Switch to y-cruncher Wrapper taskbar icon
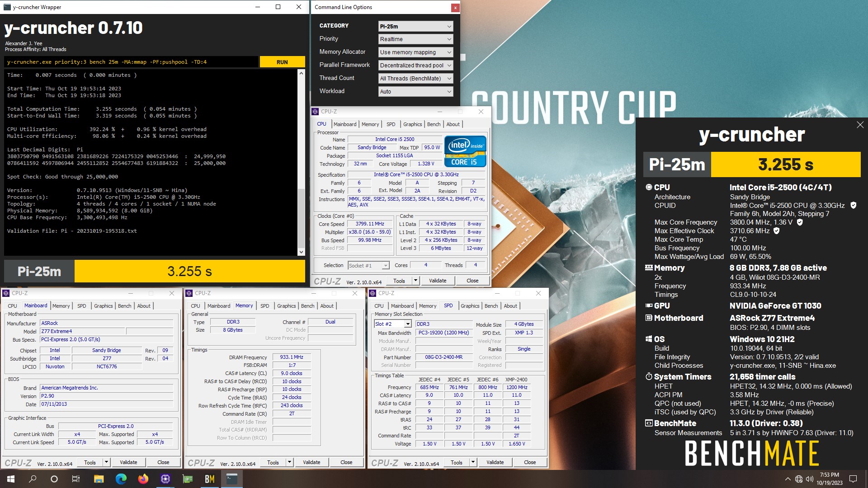The width and height of the screenshot is (868, 488). 232,479
